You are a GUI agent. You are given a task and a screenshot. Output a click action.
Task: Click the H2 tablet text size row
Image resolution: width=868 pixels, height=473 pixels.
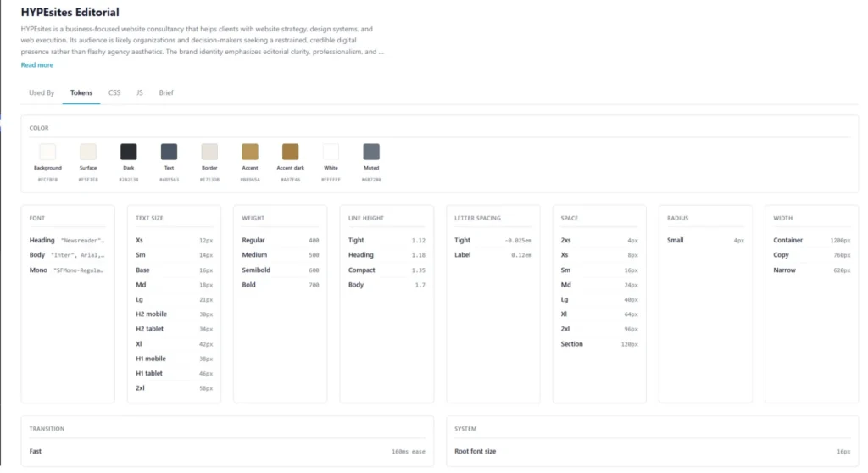click(x=174, y=329)
